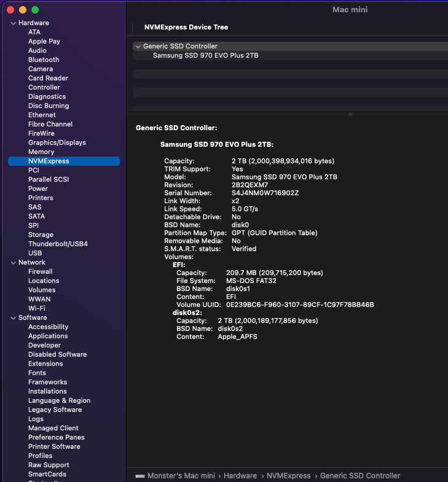The image size is (448, 482).
Task: Select Diagnostics in sidebar
Action: (x=47, y=96)
